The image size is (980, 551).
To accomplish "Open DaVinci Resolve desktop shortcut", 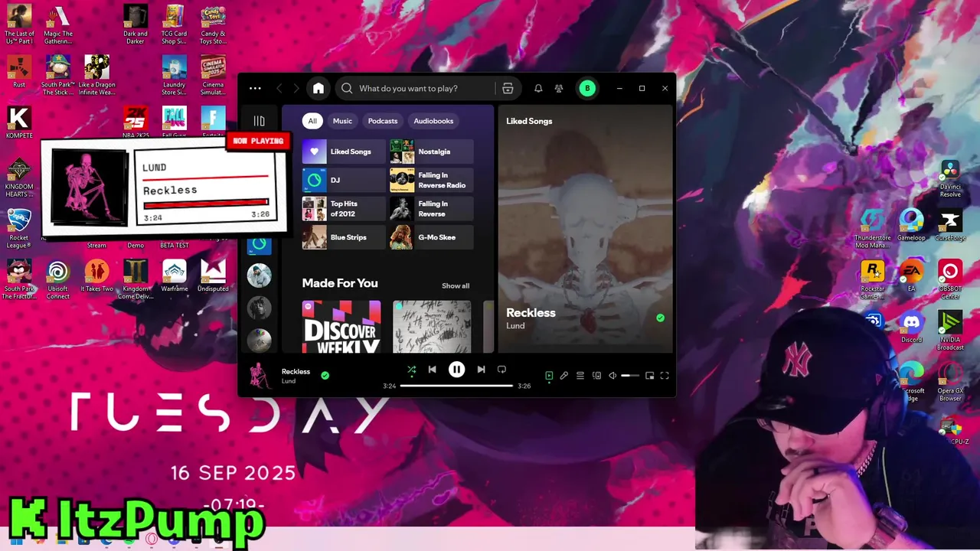I will (x=950, y=178).
